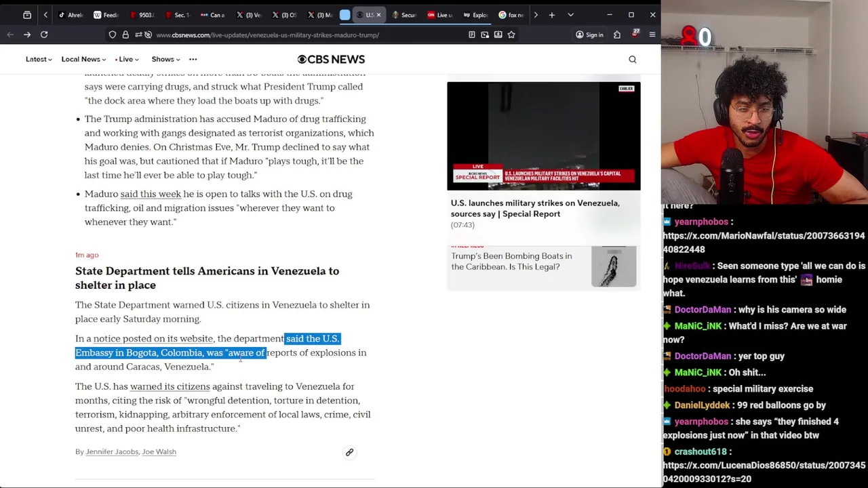
Task: Toggle reader view in address bar
Action: pyautogui.click(x=472, y=35)
